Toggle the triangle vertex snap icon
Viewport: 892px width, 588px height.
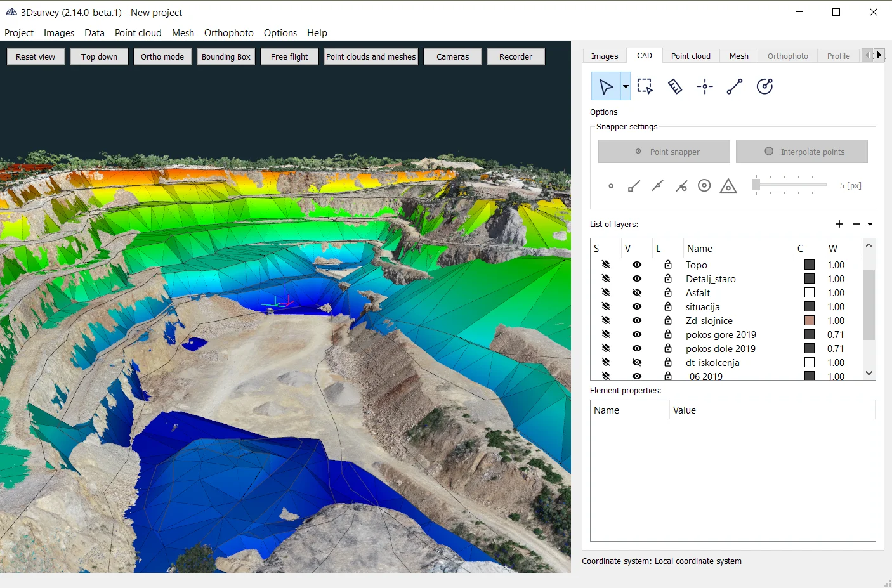(728, 186)
